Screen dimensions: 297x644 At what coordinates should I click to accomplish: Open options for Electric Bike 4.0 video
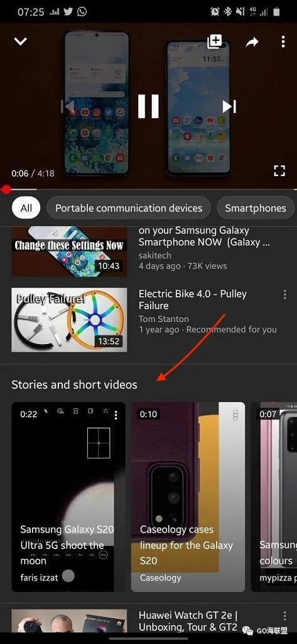point(284,294)
